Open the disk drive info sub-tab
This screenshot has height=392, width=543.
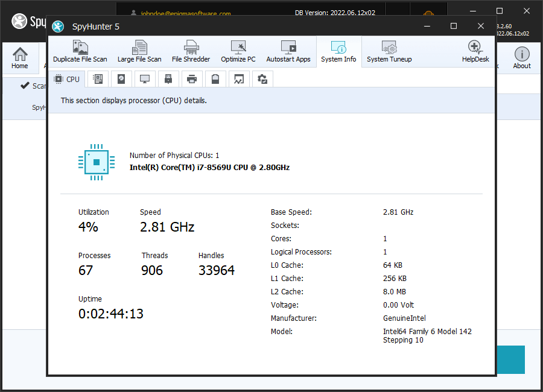coord(121,78)
